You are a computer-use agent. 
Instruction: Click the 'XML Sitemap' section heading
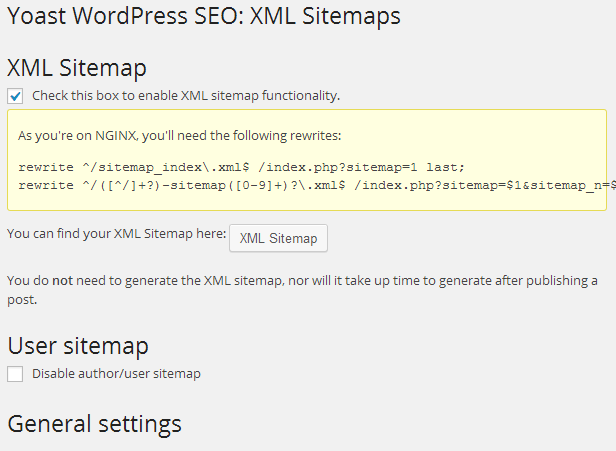coord(77,68)
